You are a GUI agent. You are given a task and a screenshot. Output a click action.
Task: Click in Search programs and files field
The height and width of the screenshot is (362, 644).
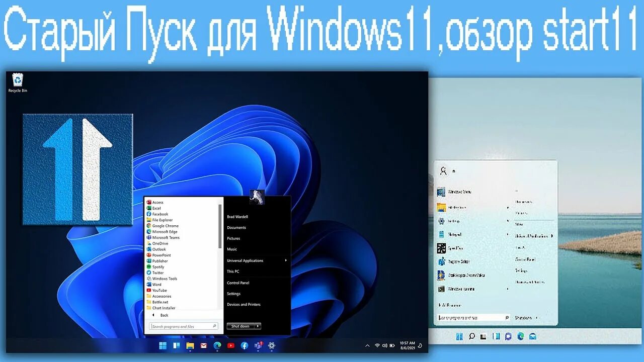pos(184,326)
